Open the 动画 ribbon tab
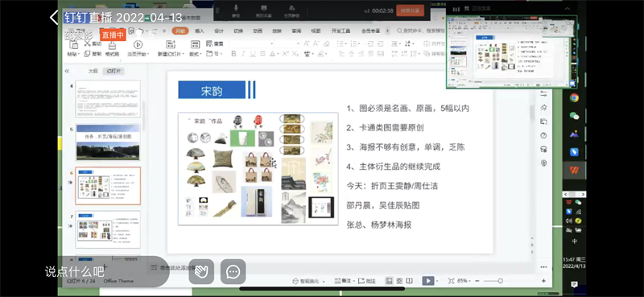Image resolution: width=644 pixels, height=297 pixels. tap(258, 31)
